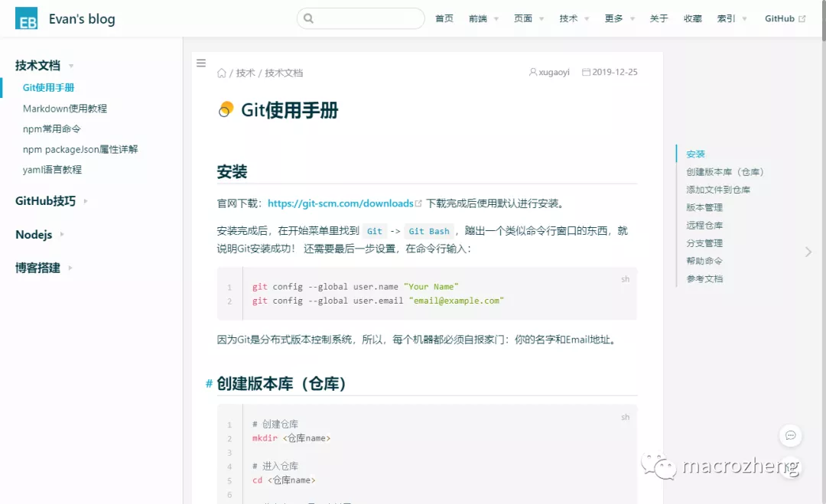Viewport: 826px width, 504px height.
Task: Jump to 创建版本库（仓库） in the outline
Action: point(725,171)
